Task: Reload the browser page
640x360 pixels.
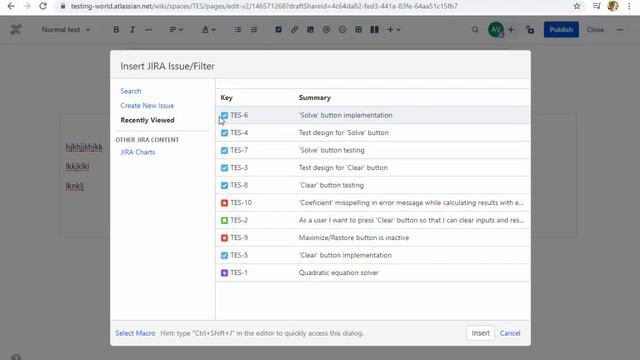Action: [x=43, y=6]
